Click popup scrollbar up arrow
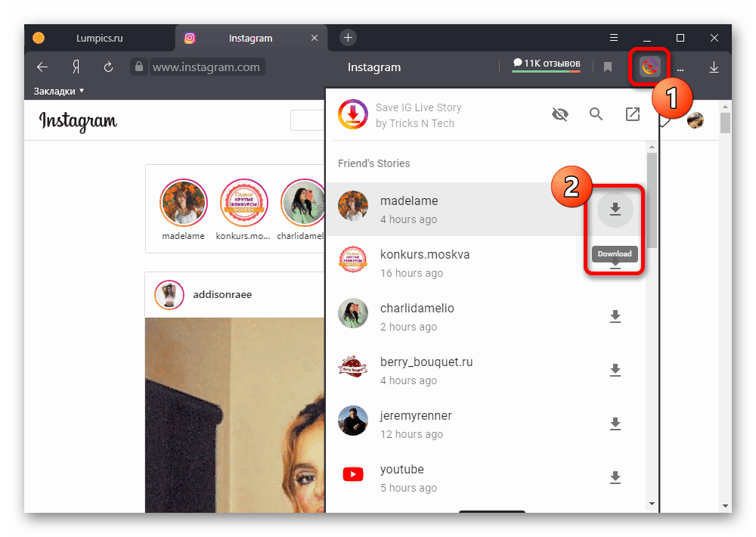 point(652,147)
